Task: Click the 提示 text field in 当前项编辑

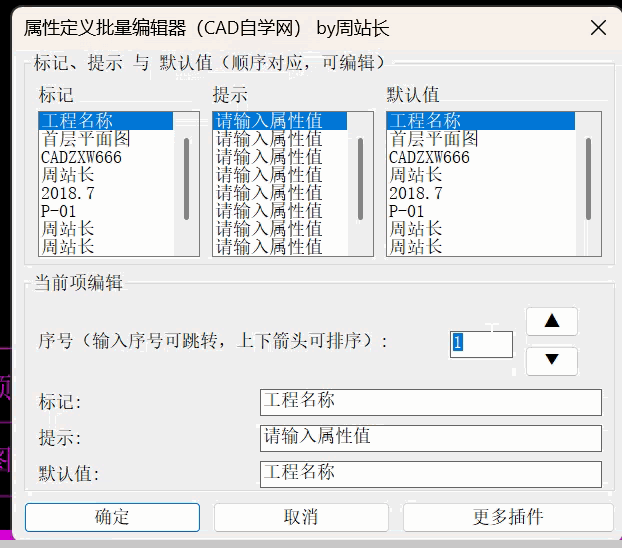Action: (x=430, y=438)
